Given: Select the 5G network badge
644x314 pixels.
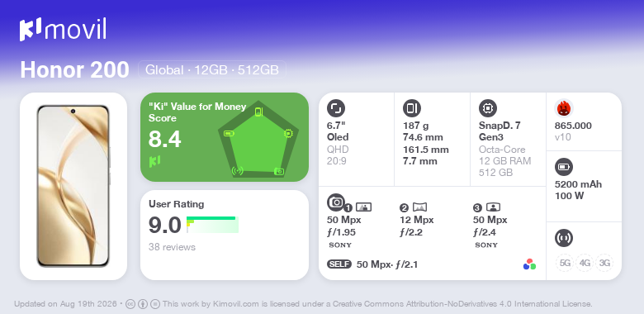Looking at the screenshot, I should (565, 263).
